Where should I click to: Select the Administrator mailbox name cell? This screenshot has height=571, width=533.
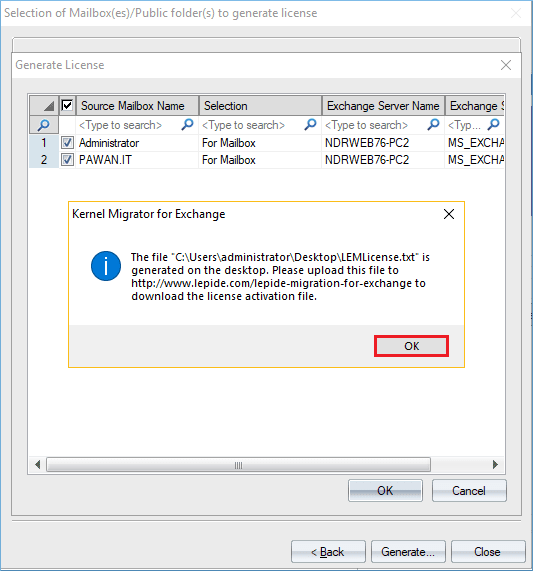coord(137,143)
